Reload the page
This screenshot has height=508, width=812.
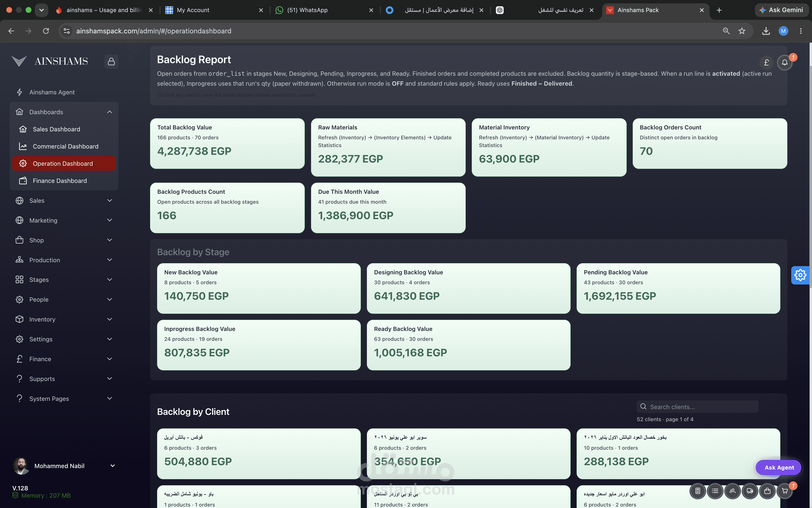pos(46,31)
